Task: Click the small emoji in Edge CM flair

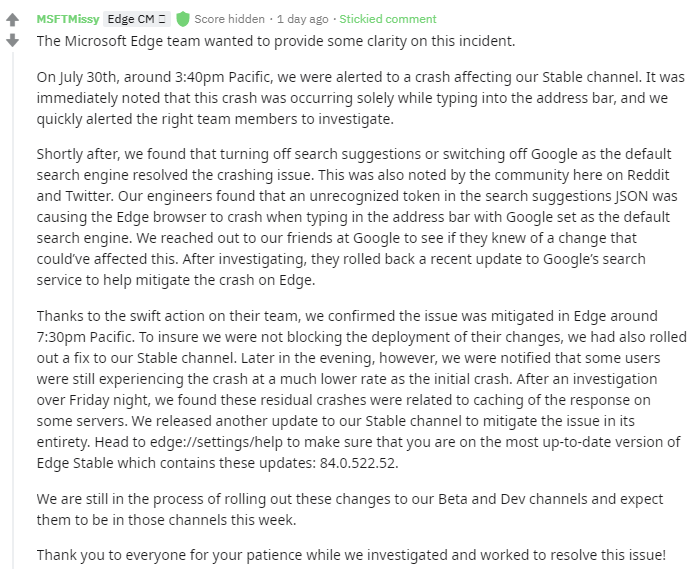Action: (x=162, y=19)
